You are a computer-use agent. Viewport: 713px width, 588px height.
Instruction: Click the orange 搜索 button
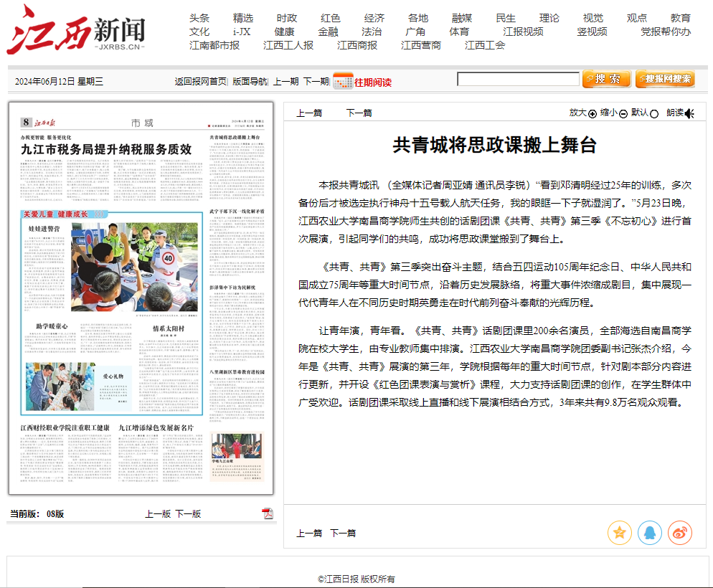606,79
